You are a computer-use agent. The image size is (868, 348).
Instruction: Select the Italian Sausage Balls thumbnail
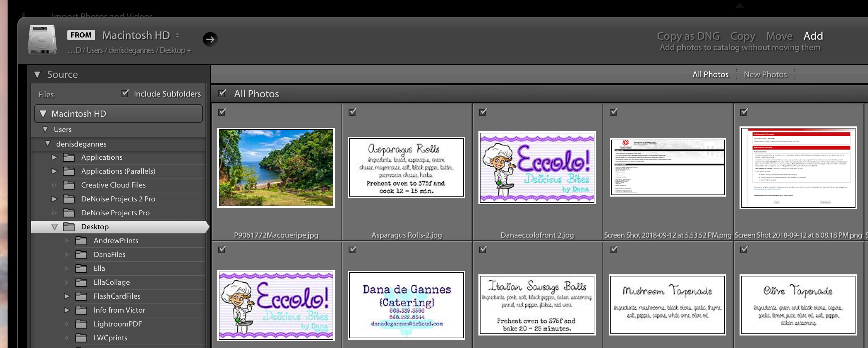pyautogui.click(x=537, y=305)
